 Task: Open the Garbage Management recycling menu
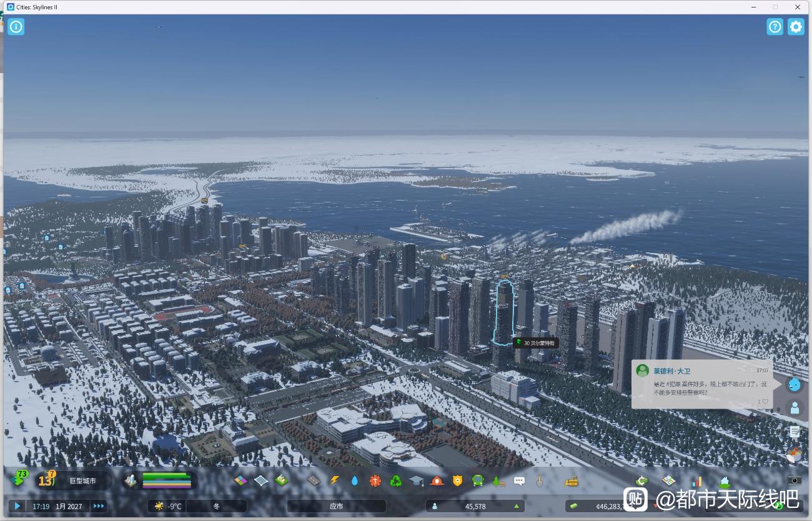pos(396,480)
